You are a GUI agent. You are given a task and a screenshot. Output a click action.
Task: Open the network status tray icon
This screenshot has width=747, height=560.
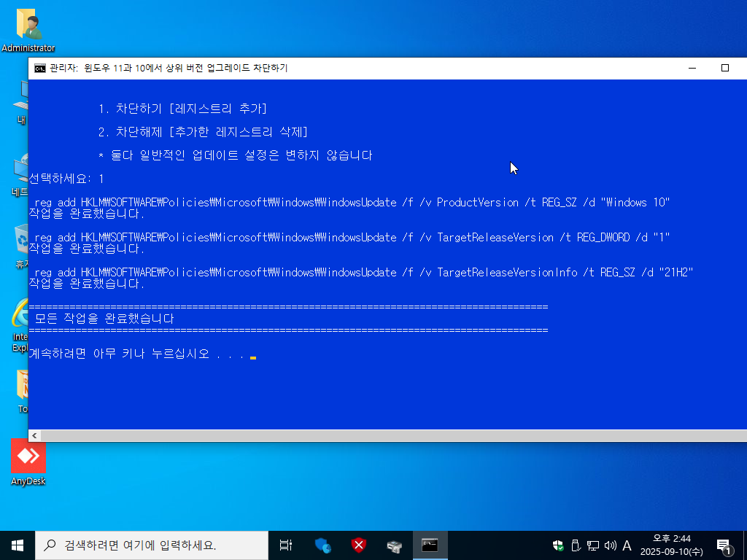tap(592, 545)
